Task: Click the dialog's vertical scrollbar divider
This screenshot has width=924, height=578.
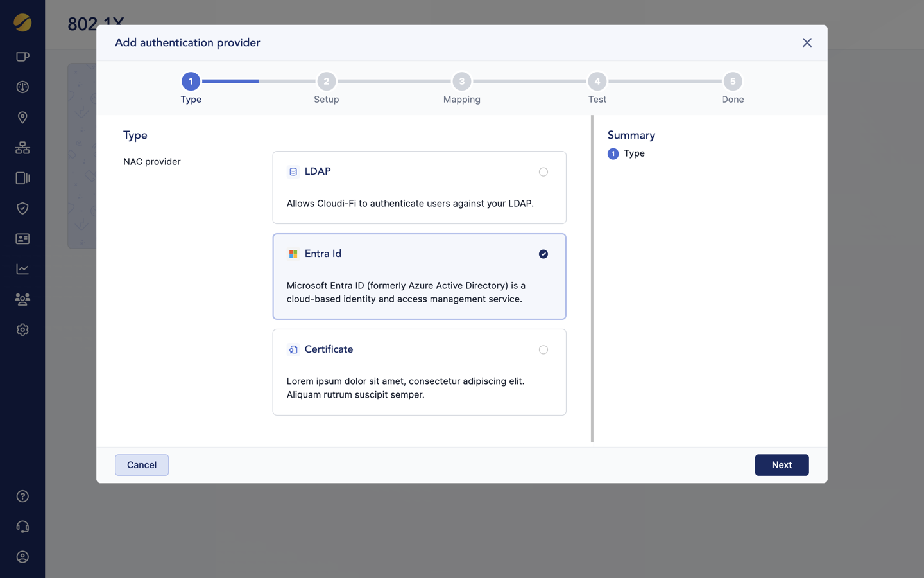Action: 592,279
